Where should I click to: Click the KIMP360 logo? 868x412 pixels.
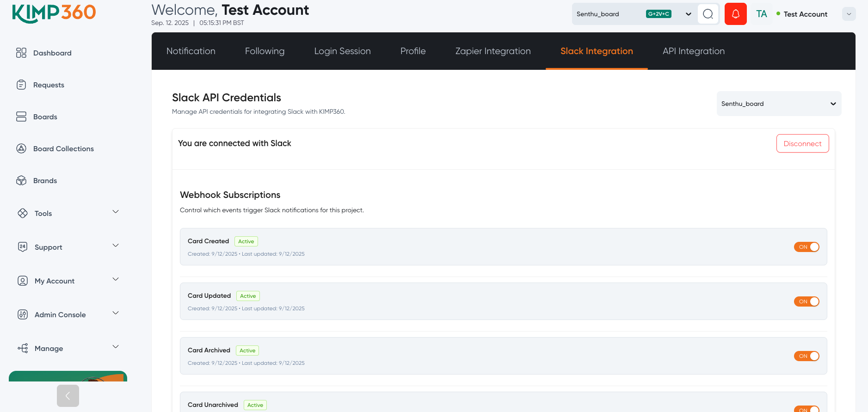(54, 13)
